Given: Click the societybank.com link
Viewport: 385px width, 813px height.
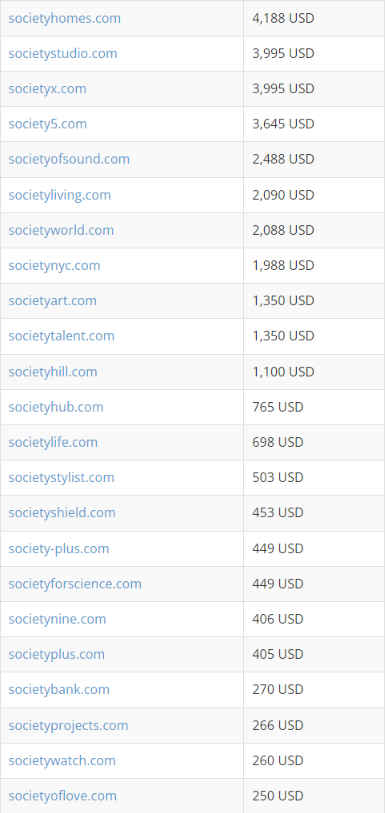Looking at the screenshot, I should 59,690.
